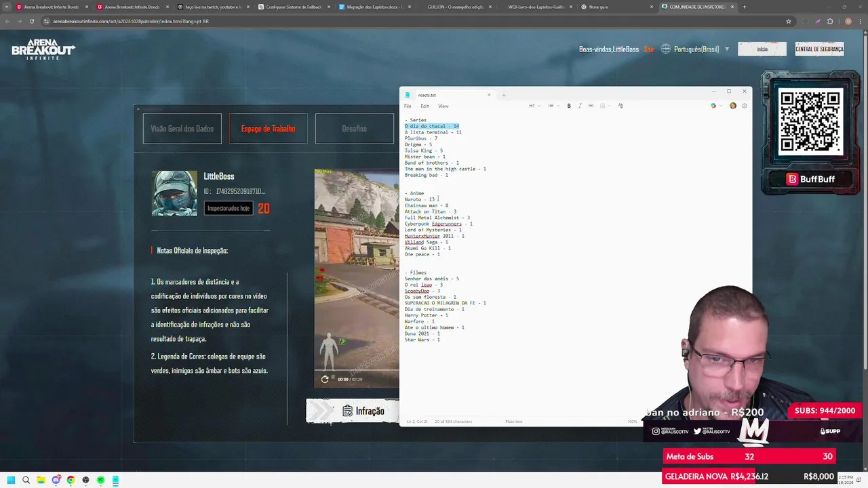Open new browser tab plus
Screen dimensions: 868x488
point(744,7)
